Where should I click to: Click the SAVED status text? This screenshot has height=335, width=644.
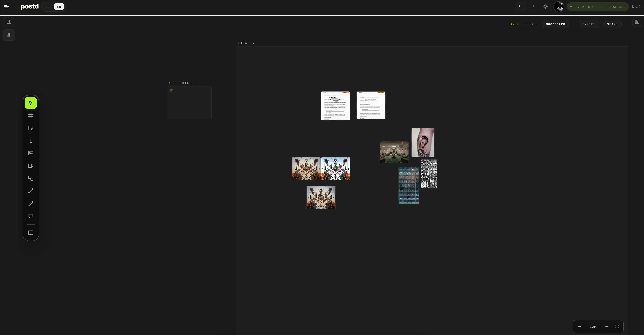pyautogui.click(x=514, y=24)
